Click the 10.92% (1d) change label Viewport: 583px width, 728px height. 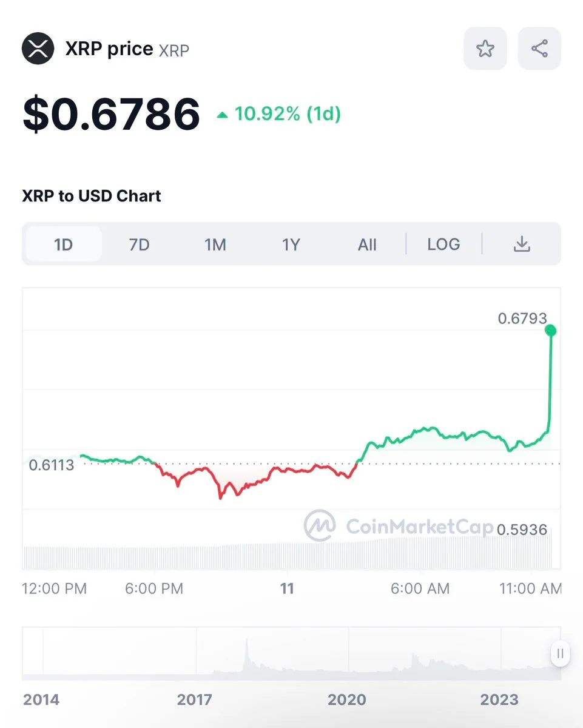coord(288,114)
